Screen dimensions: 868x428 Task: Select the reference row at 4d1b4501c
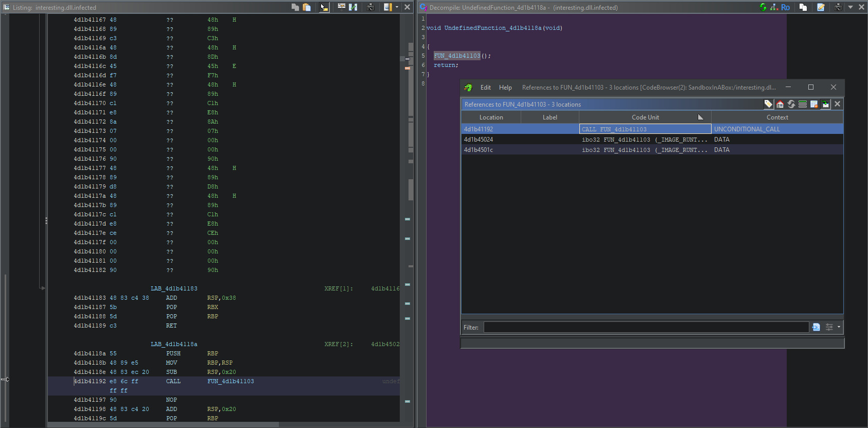[x=652, y=150]
